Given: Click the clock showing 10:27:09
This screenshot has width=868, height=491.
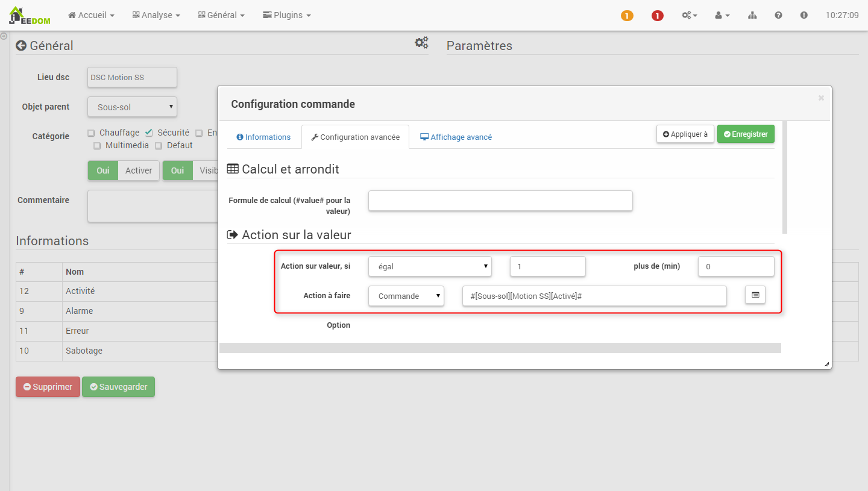Looking at the screenshot, I should (x=842, y=15).
